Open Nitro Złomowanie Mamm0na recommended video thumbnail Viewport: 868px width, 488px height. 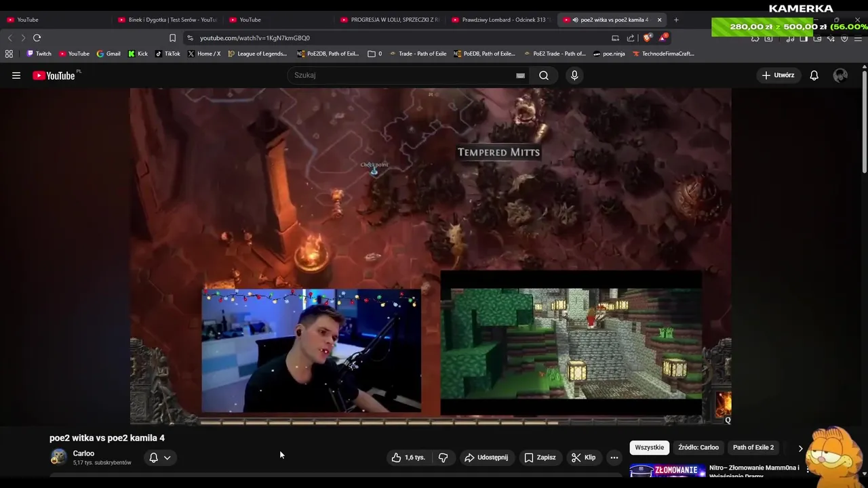tap(667, 470)
